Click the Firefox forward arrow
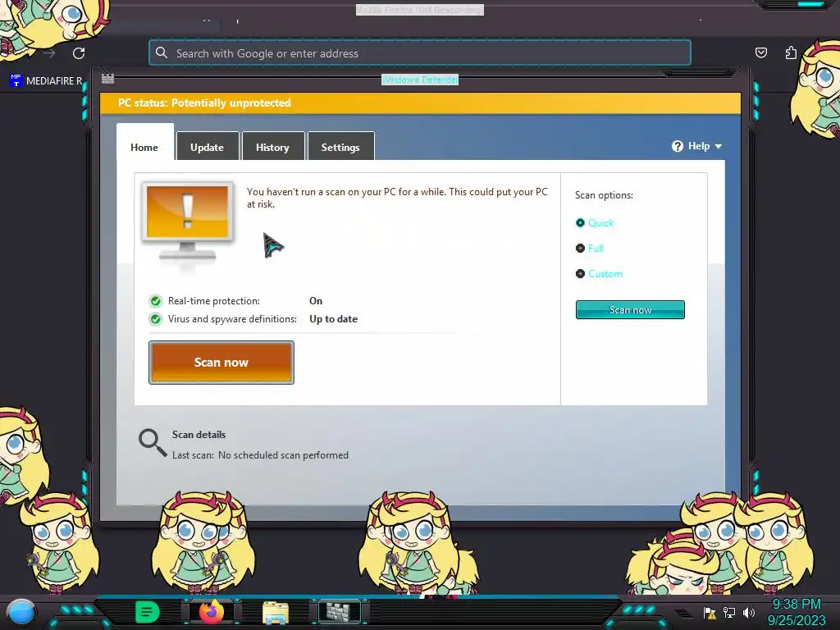840x630 pixels. (49, 53)
